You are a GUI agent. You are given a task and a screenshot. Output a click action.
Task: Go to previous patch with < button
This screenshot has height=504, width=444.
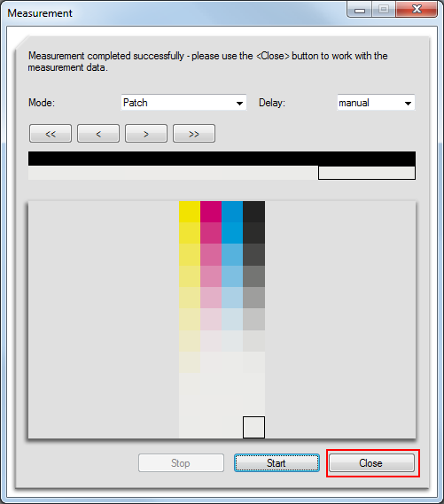[x=98, y=134]
